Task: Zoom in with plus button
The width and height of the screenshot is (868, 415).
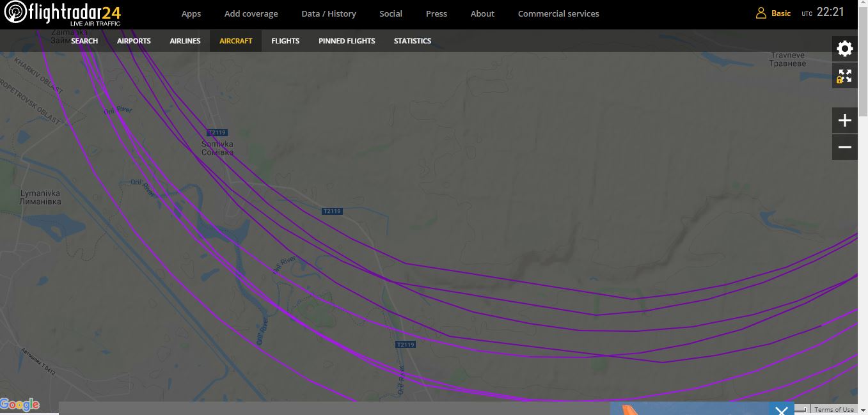Action: [x=844, y=120]
